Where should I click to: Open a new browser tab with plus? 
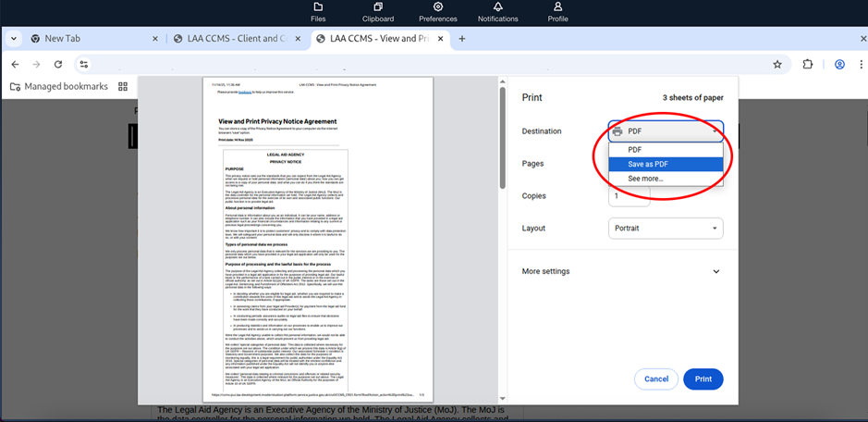tap(462, 39)
